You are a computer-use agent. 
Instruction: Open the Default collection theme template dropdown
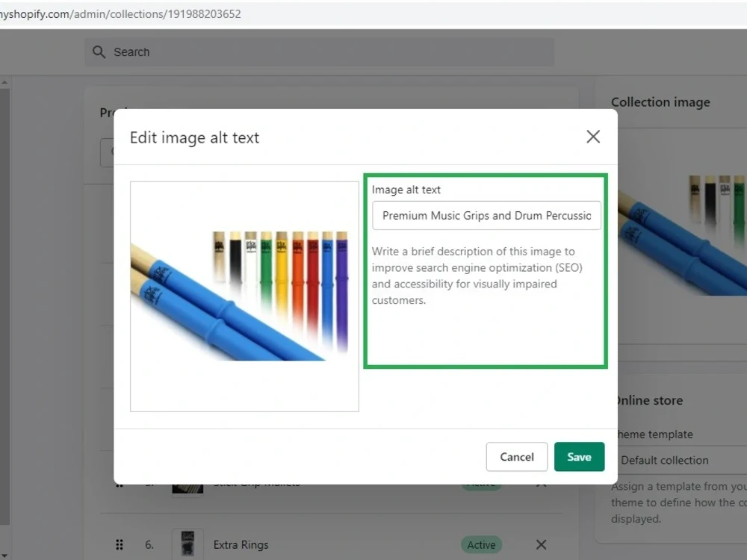tap(681, 460)
